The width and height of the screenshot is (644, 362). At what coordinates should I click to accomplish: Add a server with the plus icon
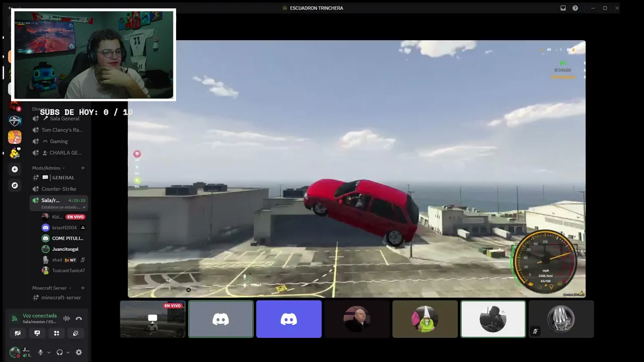15,169
